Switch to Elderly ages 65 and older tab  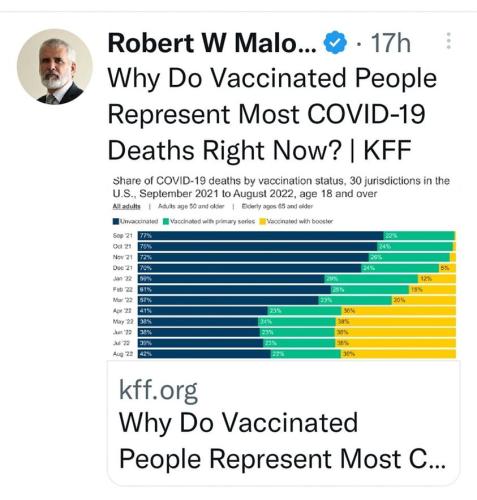click(x=277, y=206)
